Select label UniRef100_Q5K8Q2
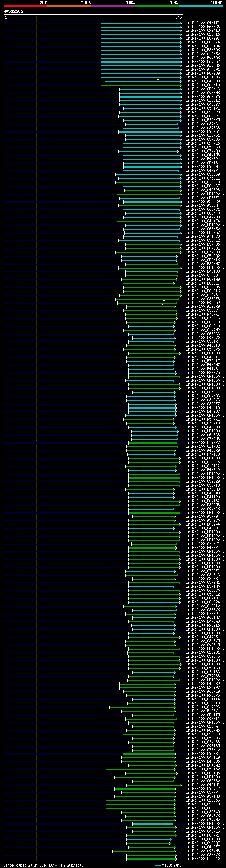Screen dimensions: 226x868 203,256
